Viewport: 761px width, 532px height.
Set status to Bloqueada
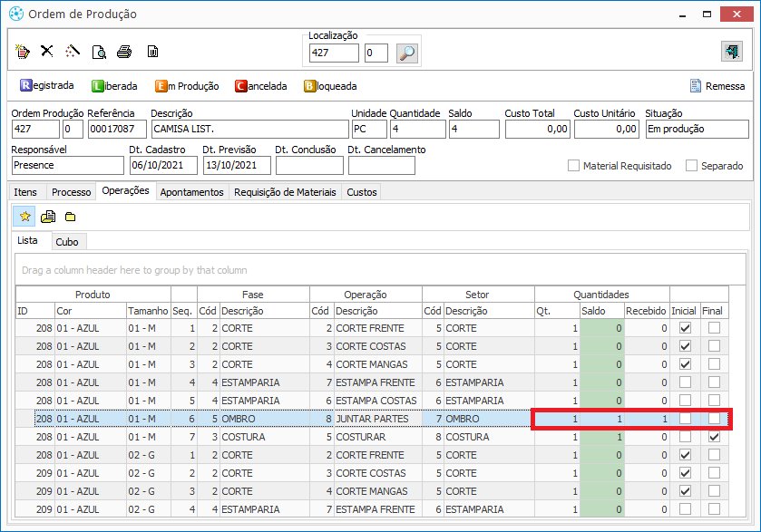point(330,86)
